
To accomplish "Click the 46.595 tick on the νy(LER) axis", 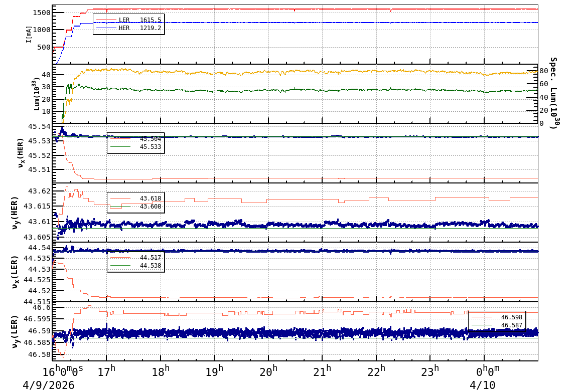I will tap(37, 319).
